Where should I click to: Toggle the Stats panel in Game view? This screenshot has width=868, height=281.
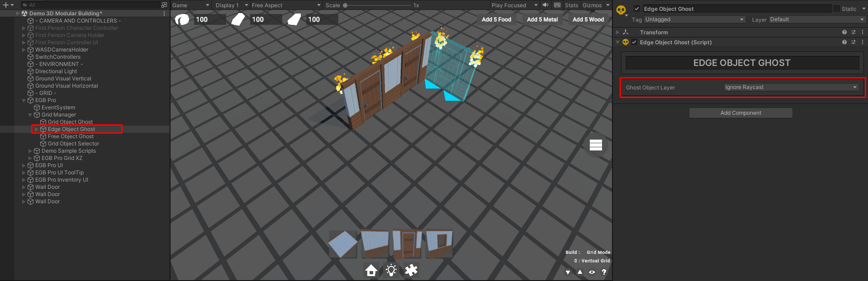pyautogui.click(x=571, y=5)
